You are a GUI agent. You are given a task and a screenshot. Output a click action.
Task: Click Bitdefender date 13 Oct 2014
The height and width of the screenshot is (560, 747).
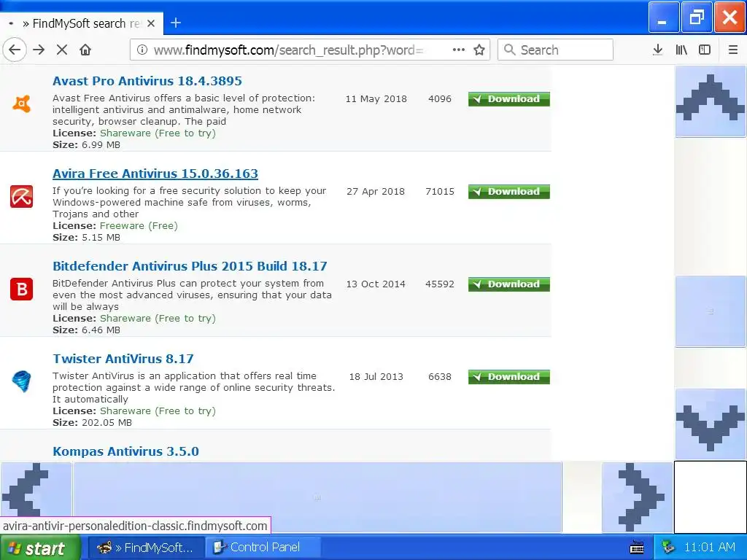coord(376,284)
